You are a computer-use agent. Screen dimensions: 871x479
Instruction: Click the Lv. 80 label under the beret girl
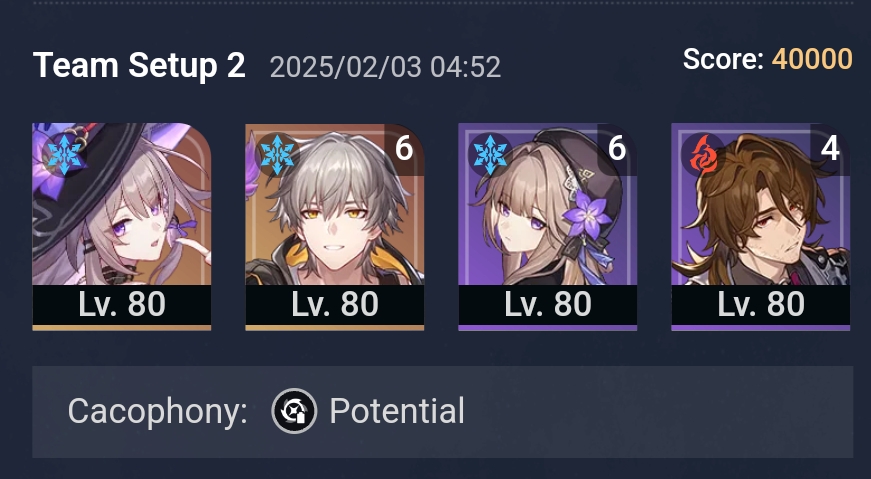tap(547, 305)
